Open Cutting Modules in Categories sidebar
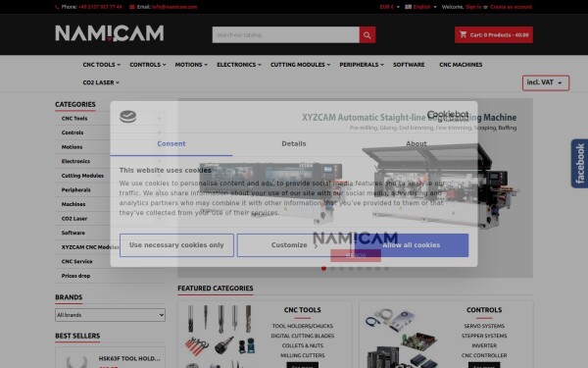588x368 pixels. (x=82, y=176)
